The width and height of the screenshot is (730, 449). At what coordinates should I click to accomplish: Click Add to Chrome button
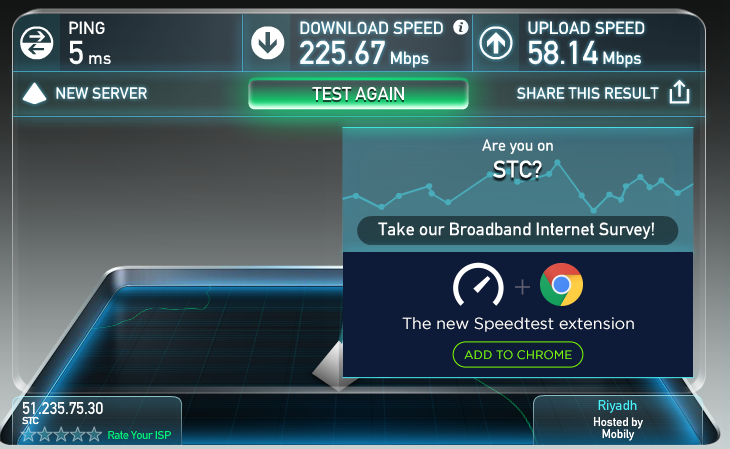(518, 354)
